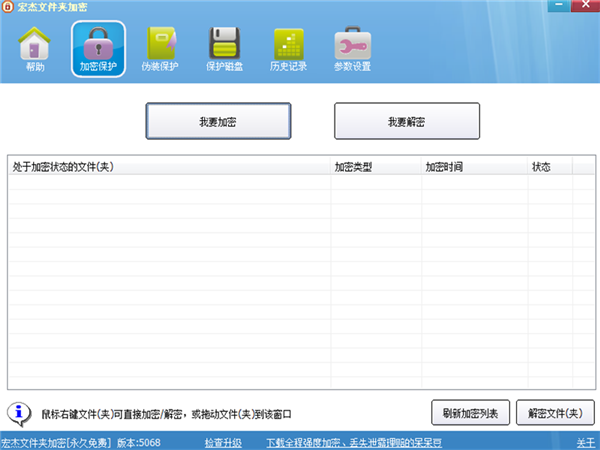Sort by 处于加密状态的文件(夹) column header
600x450 pixels.
coord(168,167)
